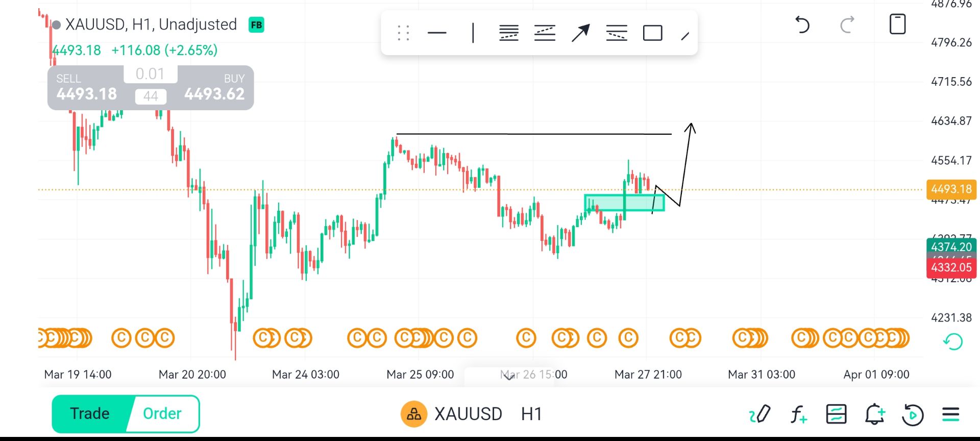Image resolution: width=980 pixels, height=441 pixels.
Task: Choose the arrow drawing tool
Action: coord(580,33)
